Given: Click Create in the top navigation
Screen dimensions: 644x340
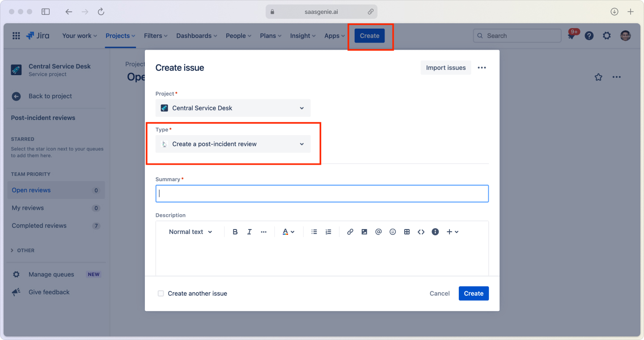Looking at the screenshot, I should pos(369,36).
